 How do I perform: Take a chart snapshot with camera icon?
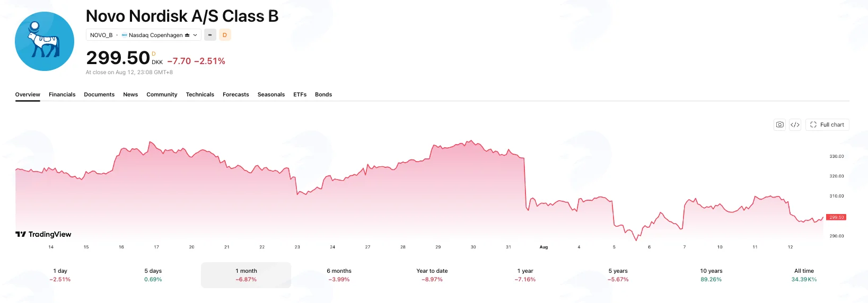[x=779, y=124]
